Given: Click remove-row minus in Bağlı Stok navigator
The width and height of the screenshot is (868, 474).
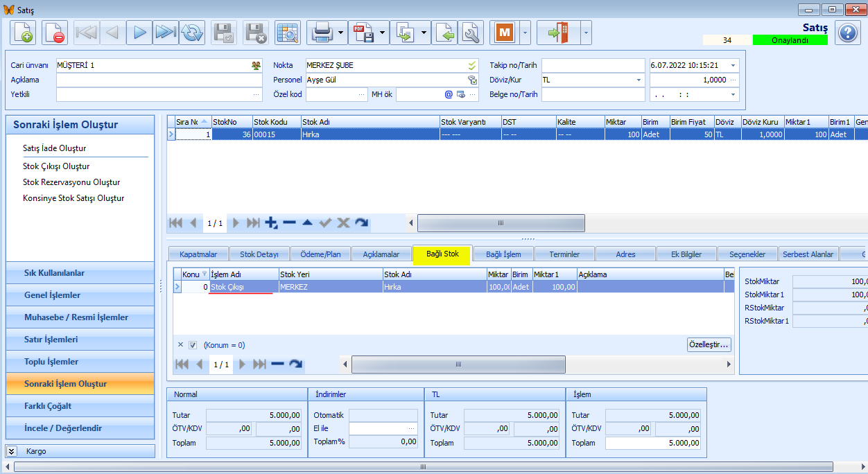Looking at the screenshot, I should click(277, 364).
